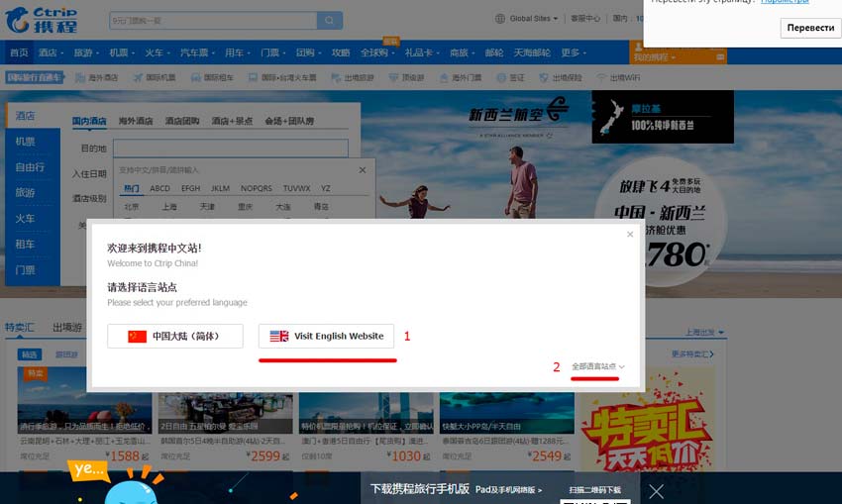This screenshot has height=504, width=842.
Task: Click the search magnifier button
Action: click(330, 20)
